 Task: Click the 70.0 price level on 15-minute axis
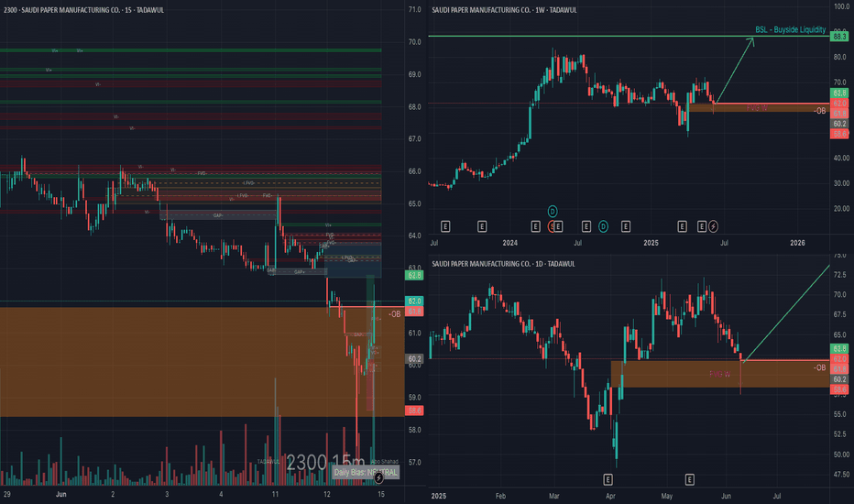point(414,42)
